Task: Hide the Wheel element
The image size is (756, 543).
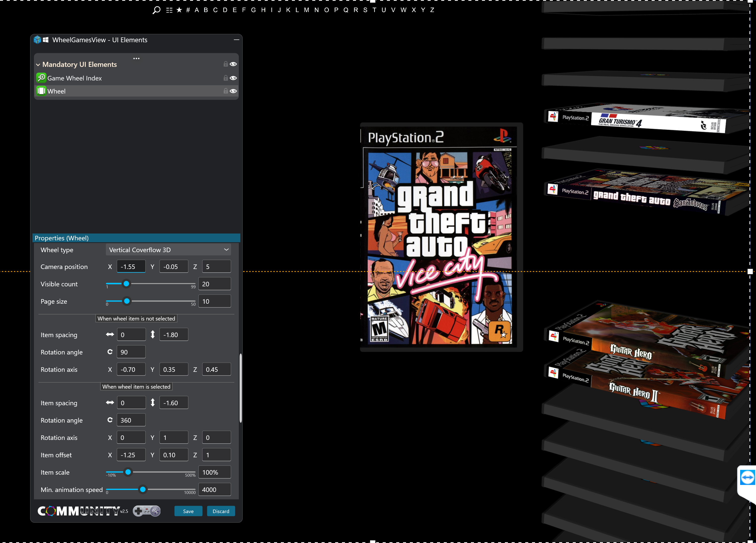Action: click(x=233, y=91)
